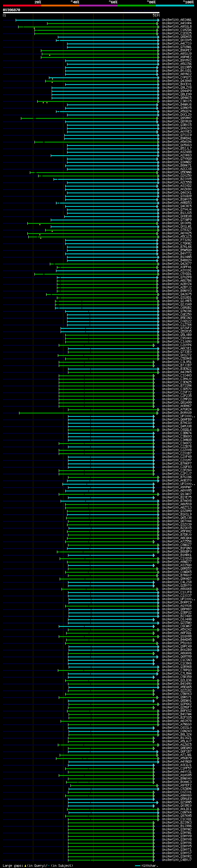197x868 pixels.
Task: Select label UniRef100_A9TEF2
Action: tap(177, 785)
